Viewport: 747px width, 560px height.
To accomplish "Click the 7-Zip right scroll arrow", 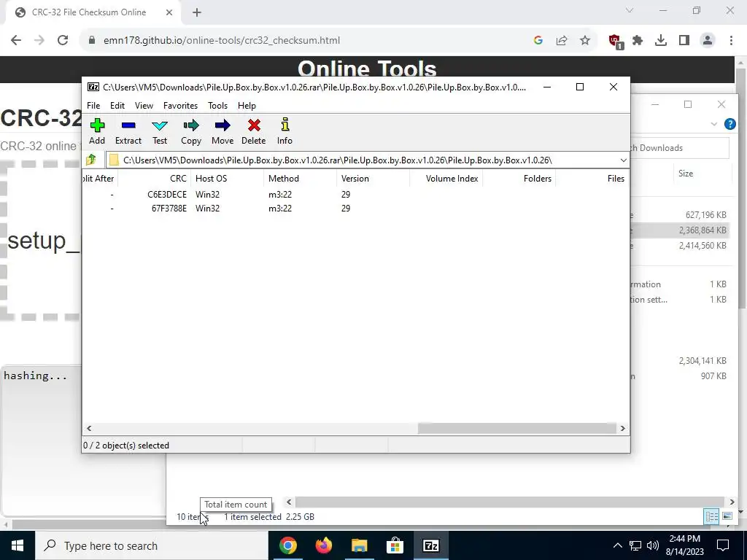I will (x=622, y=429).
